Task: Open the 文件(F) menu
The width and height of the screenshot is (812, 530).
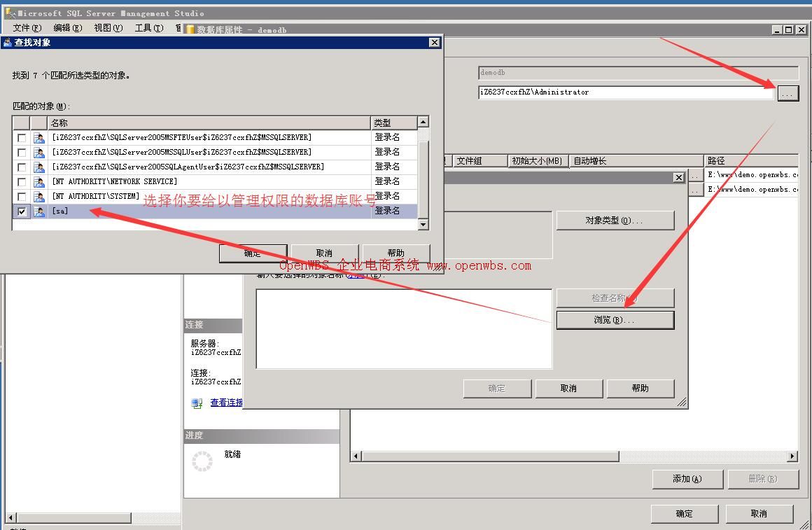Action: [27, 28]
